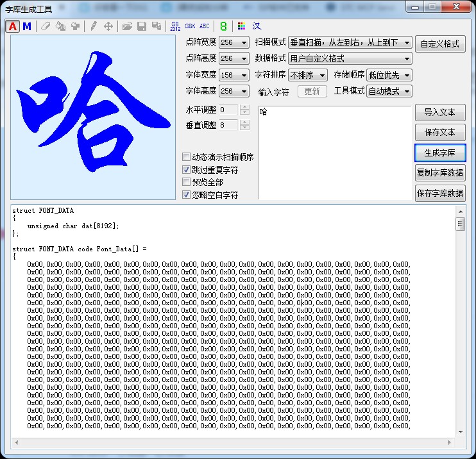
Task: Click 保存文本 button
Action: coord(440,132)
